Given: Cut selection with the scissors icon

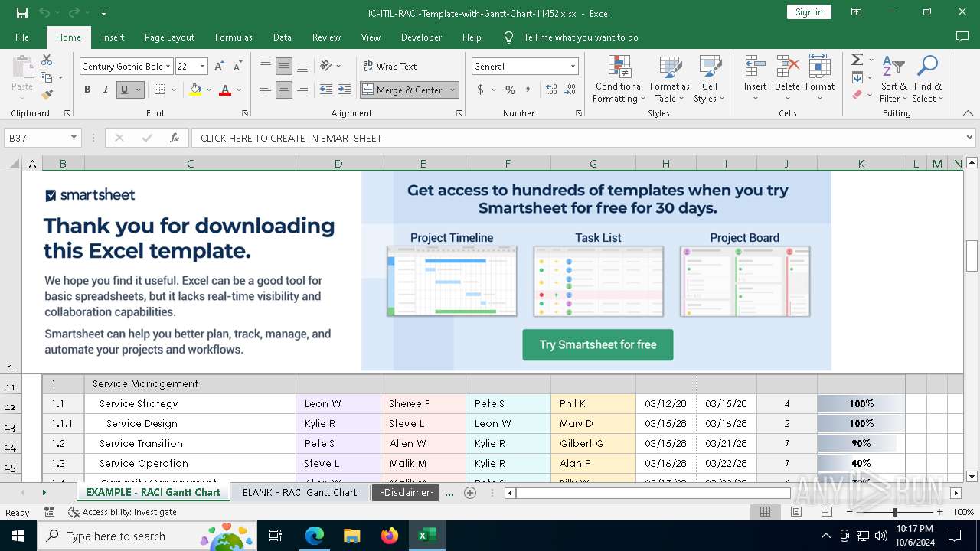Looking at the screenshot, I should coord(47,60).
